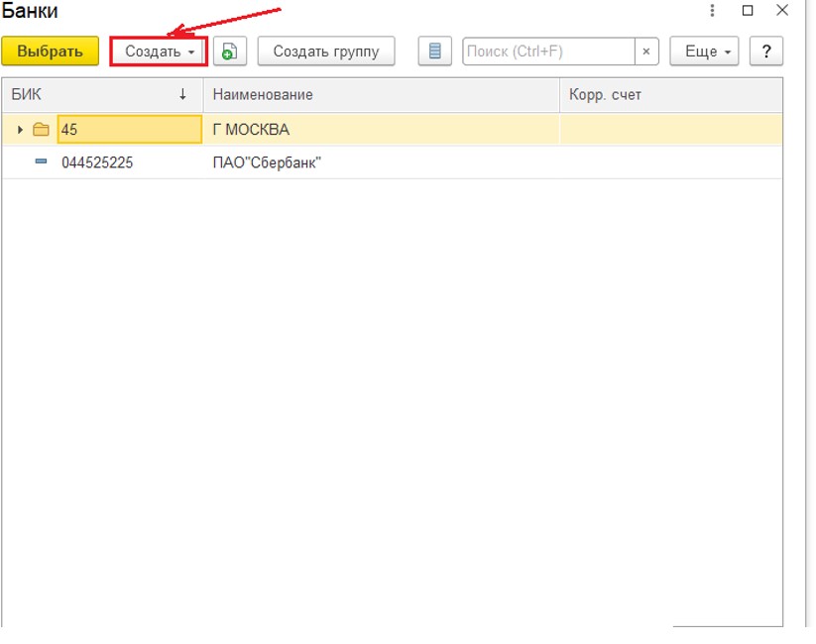Viewport: 816px width, 644px height.
Task: Clear the search using the × button
Action: pyautogui.click(x=646, y=52)
